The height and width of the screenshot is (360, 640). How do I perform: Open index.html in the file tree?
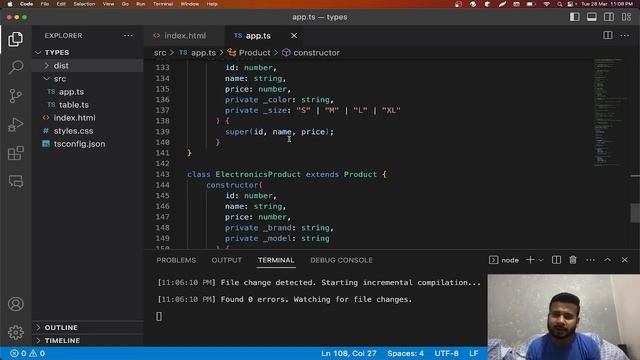pyautogui.click(x=88, y=118)
